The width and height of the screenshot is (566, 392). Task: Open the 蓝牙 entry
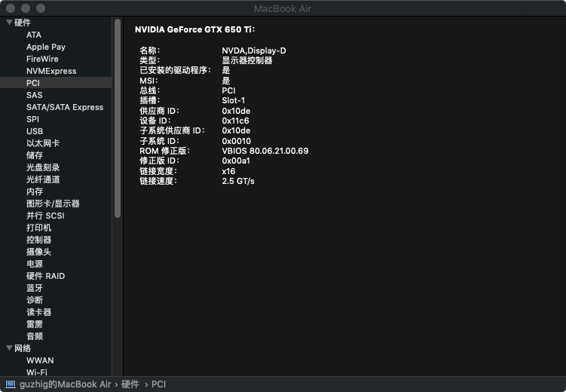pyautogui.click(x=35, y=288)
